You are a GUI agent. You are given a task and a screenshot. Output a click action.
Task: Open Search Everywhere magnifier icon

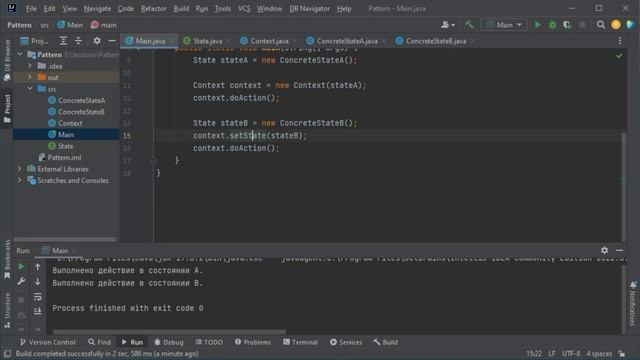(x=601, y=25)
